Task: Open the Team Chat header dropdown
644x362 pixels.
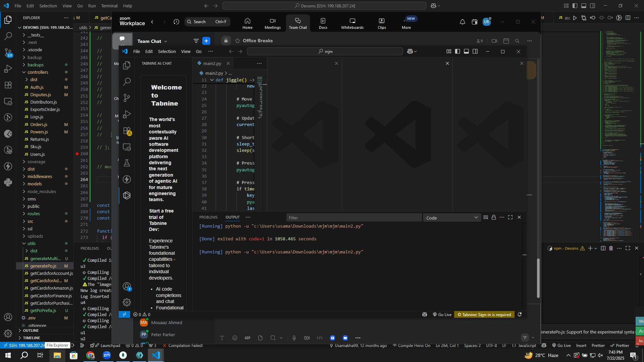Action: [x=166, y=41]
